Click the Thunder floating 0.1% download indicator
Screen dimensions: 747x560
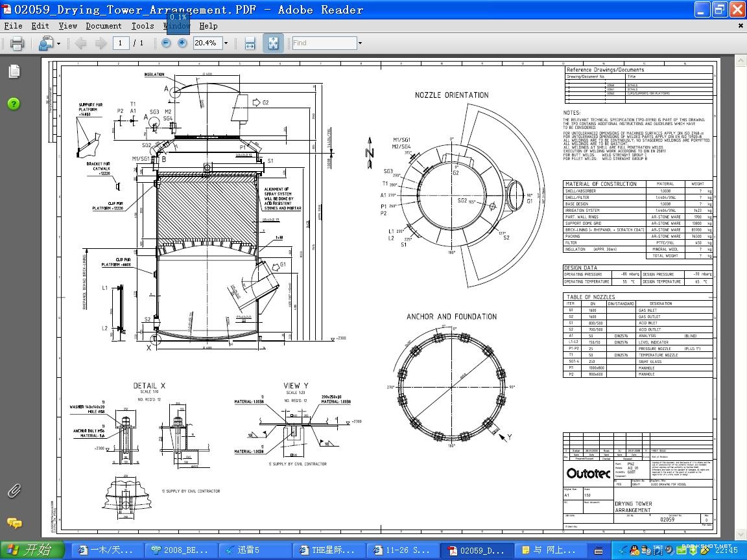(178, 23)
